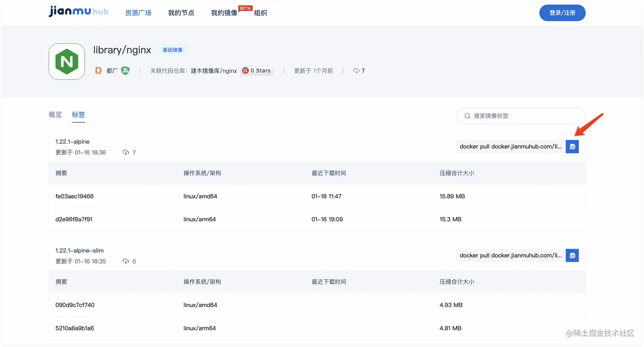
Task: Click the 1.22.1-alpine tag name
Action: pyautogui.click(x=72, y=142)
